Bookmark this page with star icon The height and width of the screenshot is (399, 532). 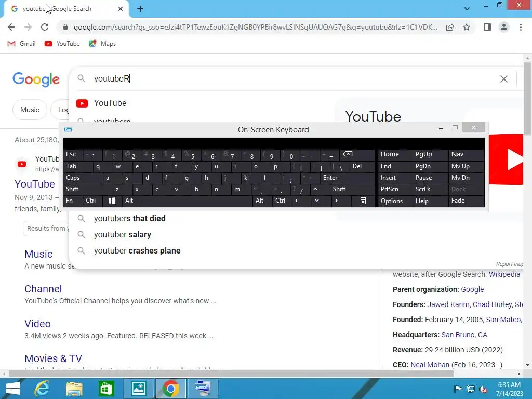[467, 27]
